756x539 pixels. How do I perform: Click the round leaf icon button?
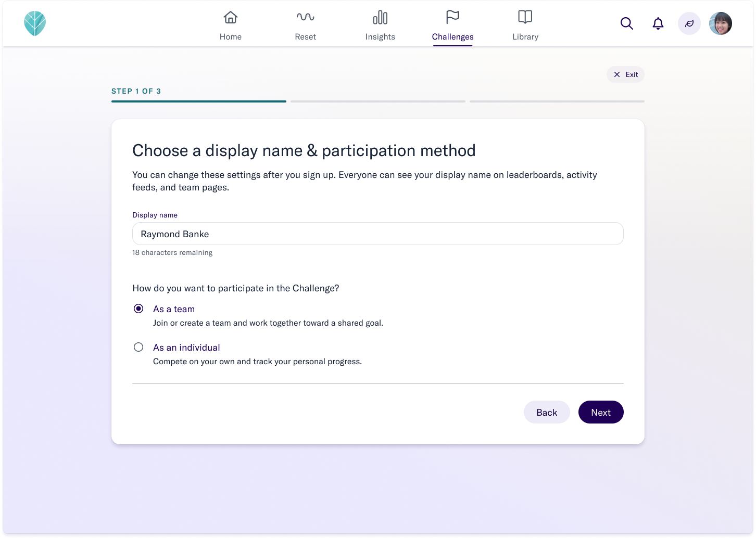(689, 23)
